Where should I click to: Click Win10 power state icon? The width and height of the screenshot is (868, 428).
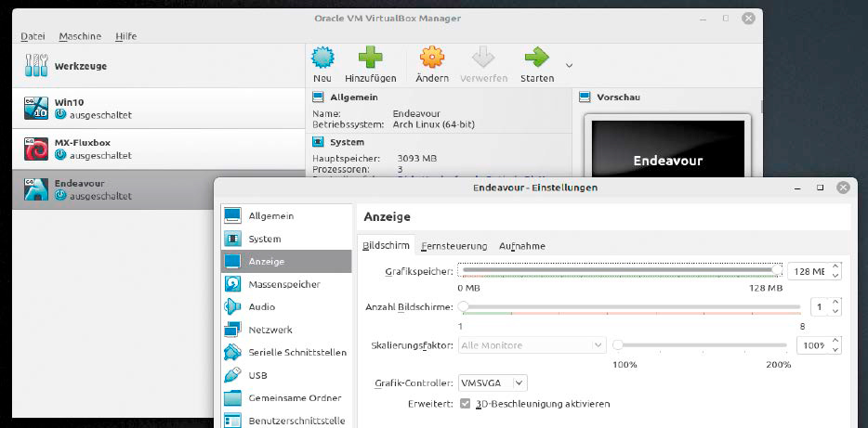(x=60, y=115)
